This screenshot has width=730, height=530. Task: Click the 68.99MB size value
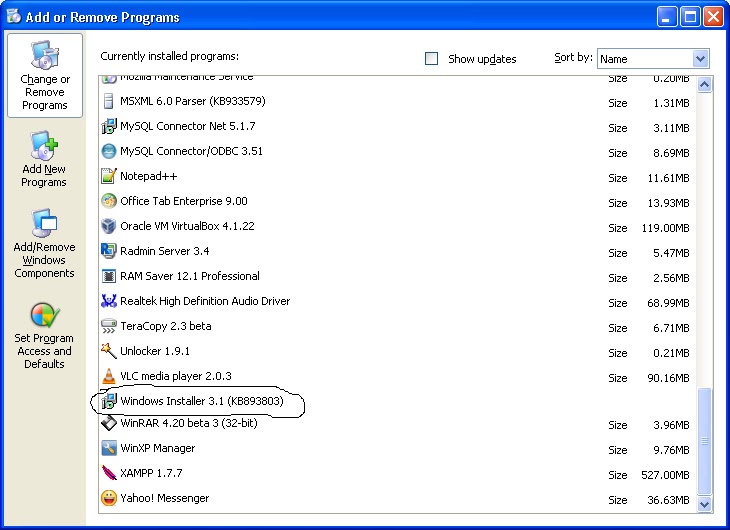tap(668, 303)
